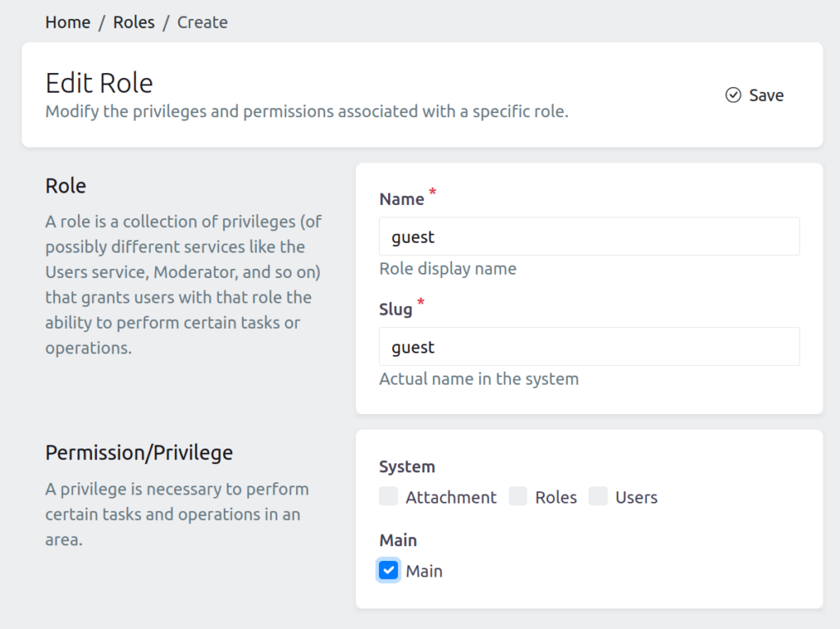Select the Create breadcrumb item

click(x=202, y=22)
